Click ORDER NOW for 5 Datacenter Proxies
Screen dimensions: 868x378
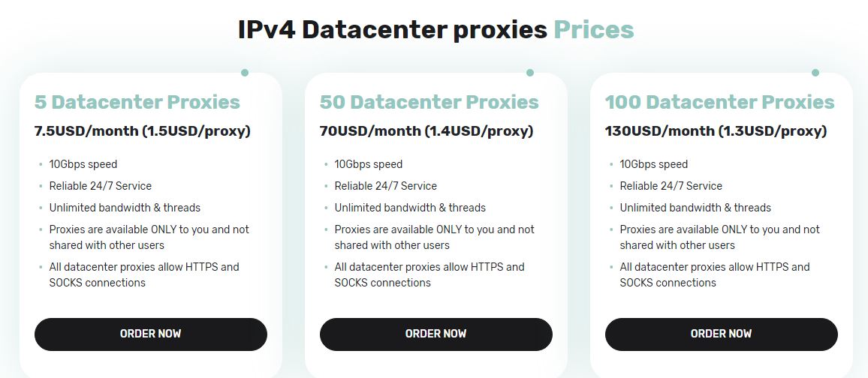[151, 334]
